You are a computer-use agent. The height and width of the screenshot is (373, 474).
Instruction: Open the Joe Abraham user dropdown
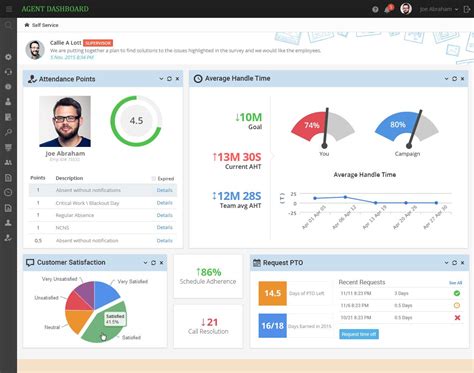439,9
